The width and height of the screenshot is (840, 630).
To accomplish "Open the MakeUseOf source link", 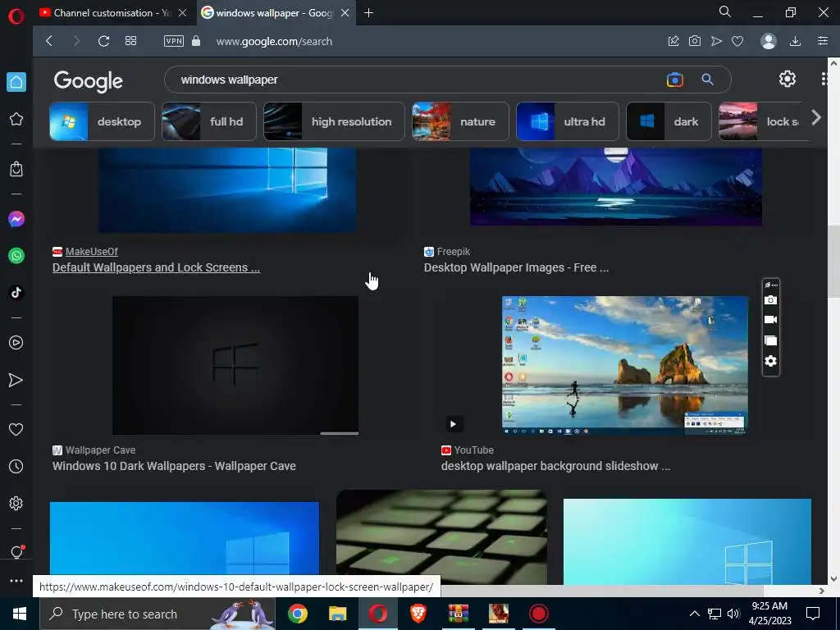I will click(x=92, y=251).
